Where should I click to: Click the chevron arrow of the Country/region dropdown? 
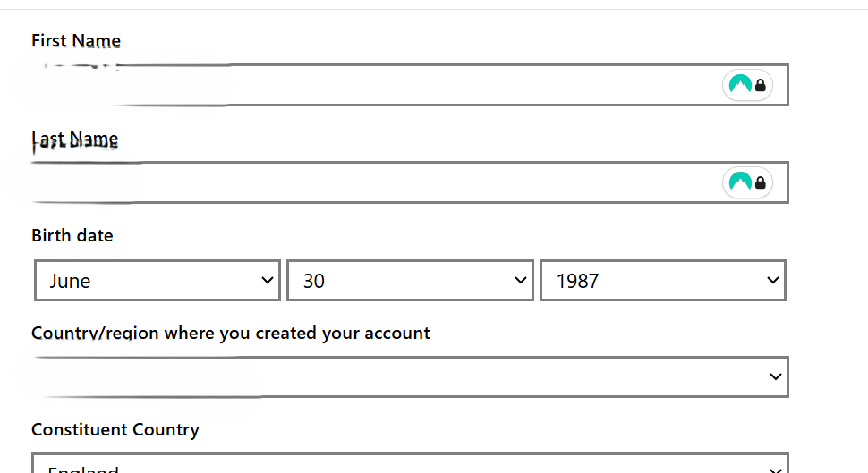(776, 376)
